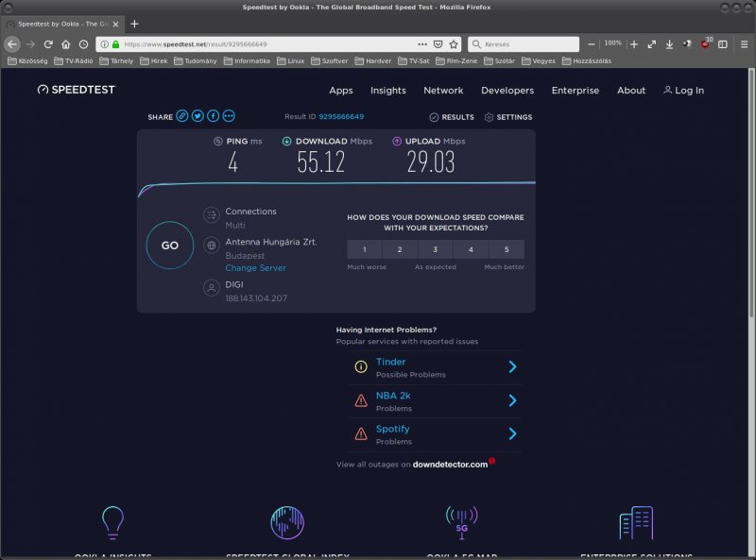Open the Tinder outage link
The image size is (756, 560).
click(x=390, y=362)
